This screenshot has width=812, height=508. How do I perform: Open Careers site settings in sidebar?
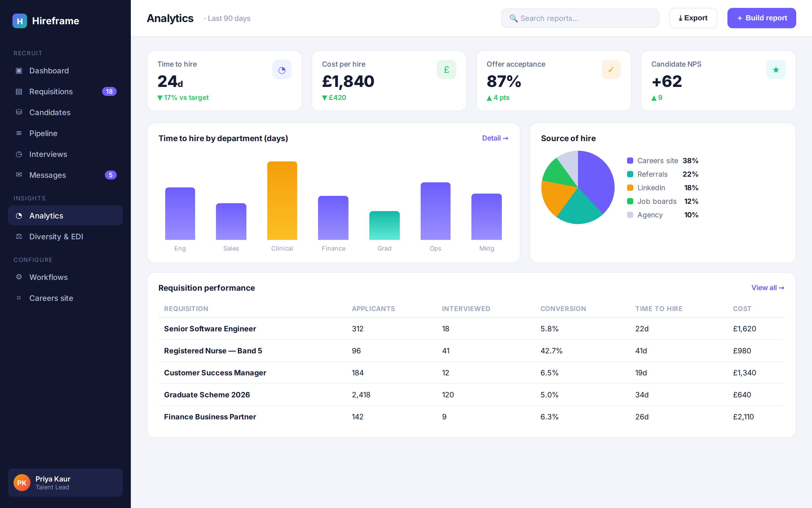coord(65,298)
